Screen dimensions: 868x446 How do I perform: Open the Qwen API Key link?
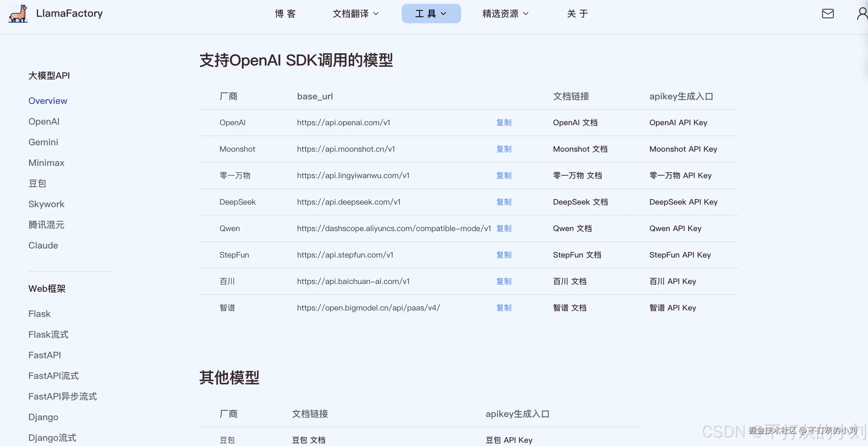pos(675,228)
